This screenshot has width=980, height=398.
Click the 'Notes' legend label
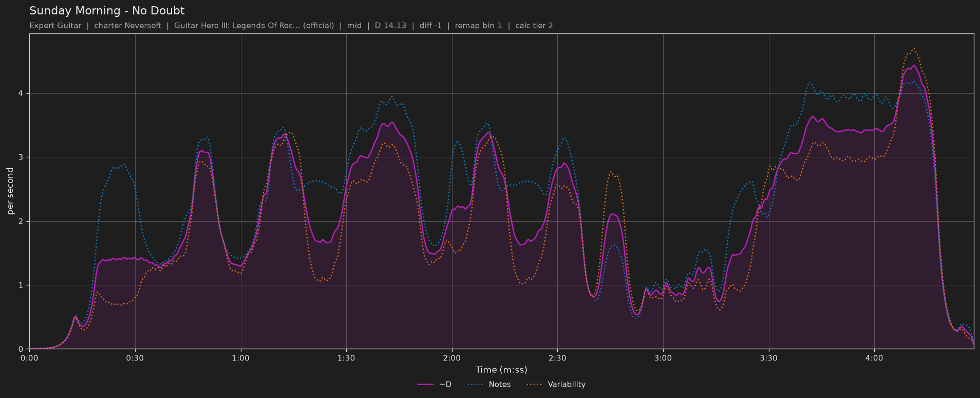click(500, 385)
